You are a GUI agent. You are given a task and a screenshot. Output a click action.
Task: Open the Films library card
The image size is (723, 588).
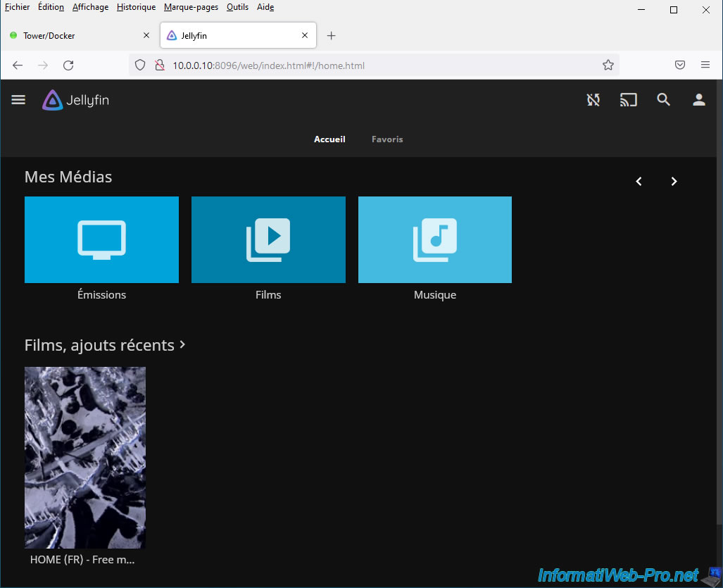pyautogui.click(x=268, y=239)
